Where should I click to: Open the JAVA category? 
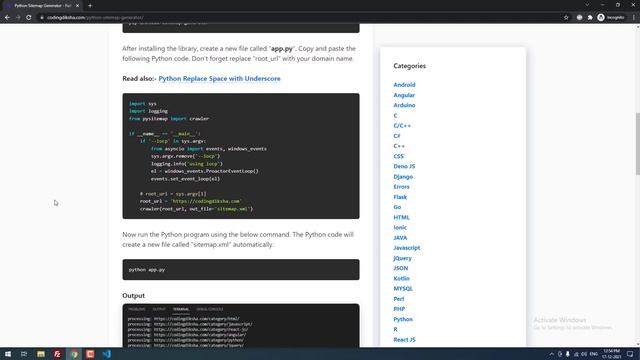pos(400,238)
